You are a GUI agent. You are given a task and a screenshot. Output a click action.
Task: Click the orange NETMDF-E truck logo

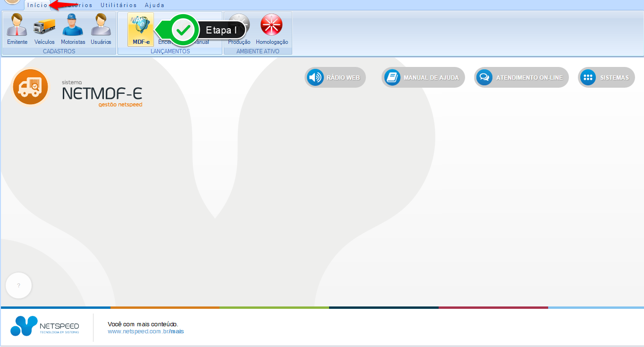31,87
